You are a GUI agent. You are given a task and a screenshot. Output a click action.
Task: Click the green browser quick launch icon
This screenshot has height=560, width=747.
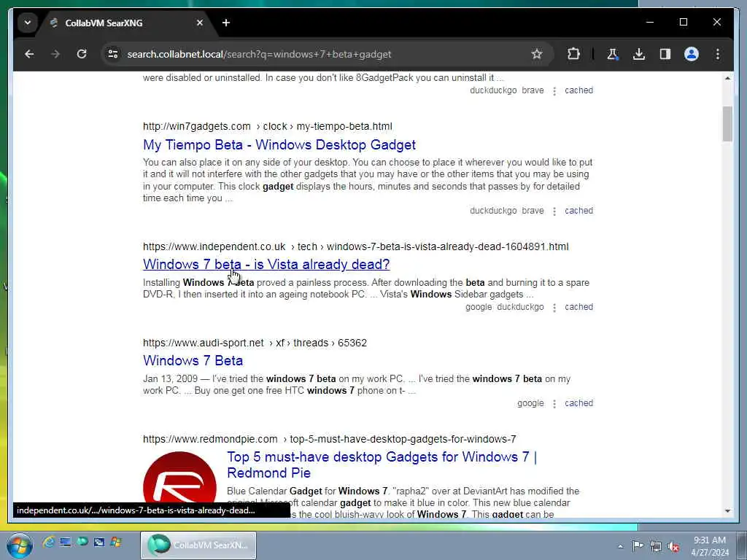(82, 542)
